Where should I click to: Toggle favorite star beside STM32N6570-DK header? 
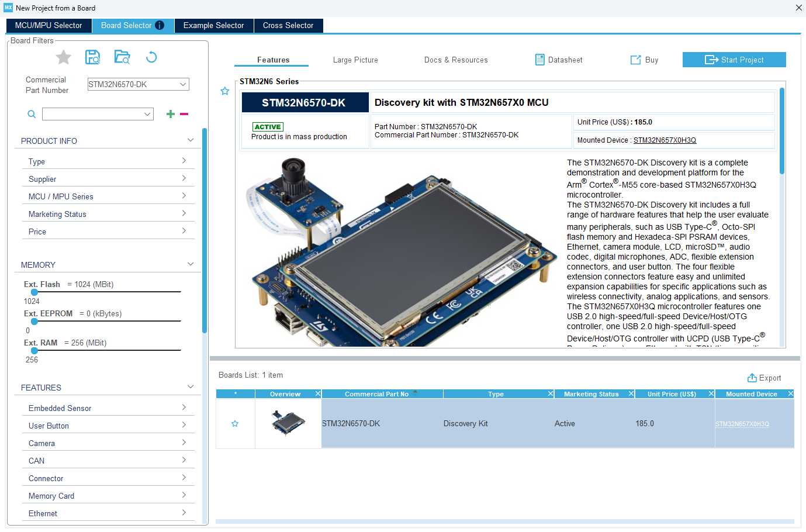click(x=225, y=91)
